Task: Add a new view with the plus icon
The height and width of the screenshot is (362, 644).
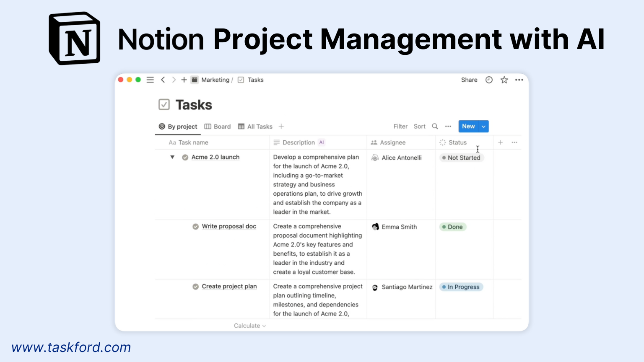Action: (281, 126)
